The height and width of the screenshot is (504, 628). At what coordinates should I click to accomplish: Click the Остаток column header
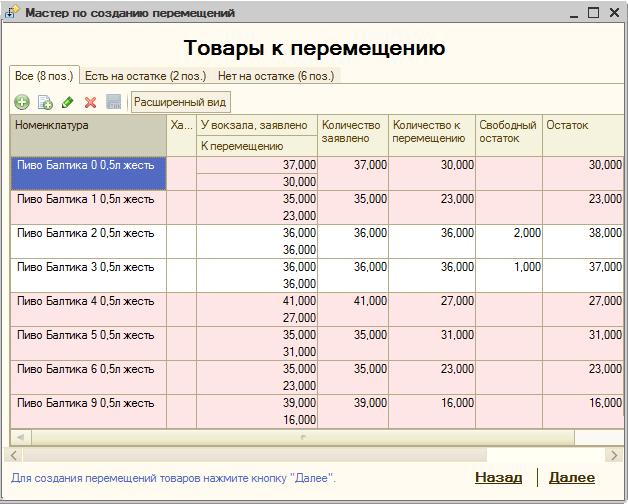pos(583,135)
